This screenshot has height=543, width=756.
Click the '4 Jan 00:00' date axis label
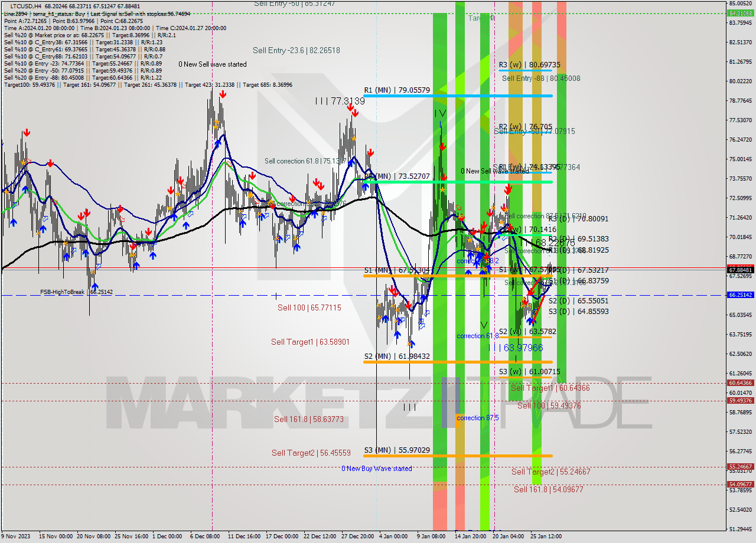click(x=393, y=537)
